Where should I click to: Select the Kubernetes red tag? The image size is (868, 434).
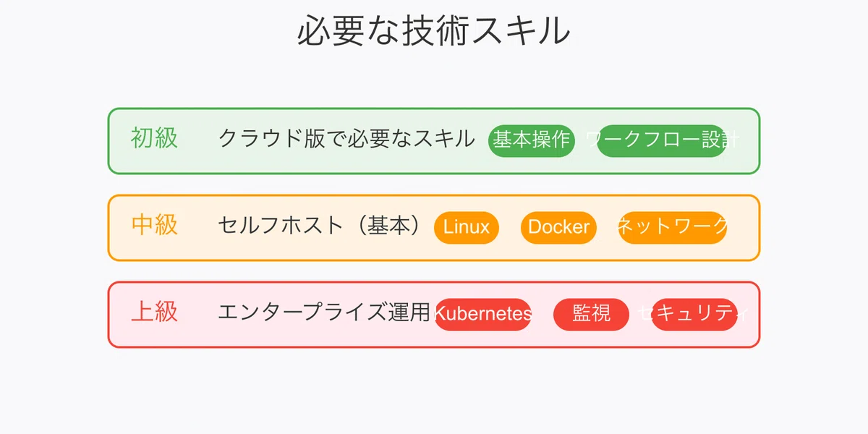click(482, 314)
